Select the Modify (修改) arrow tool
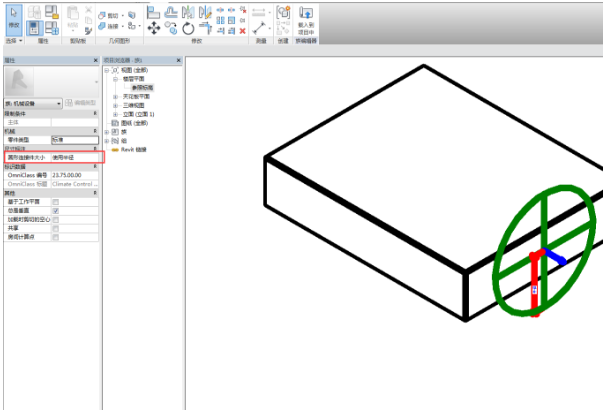Viewport: 615px width, 415px height. 13,20
